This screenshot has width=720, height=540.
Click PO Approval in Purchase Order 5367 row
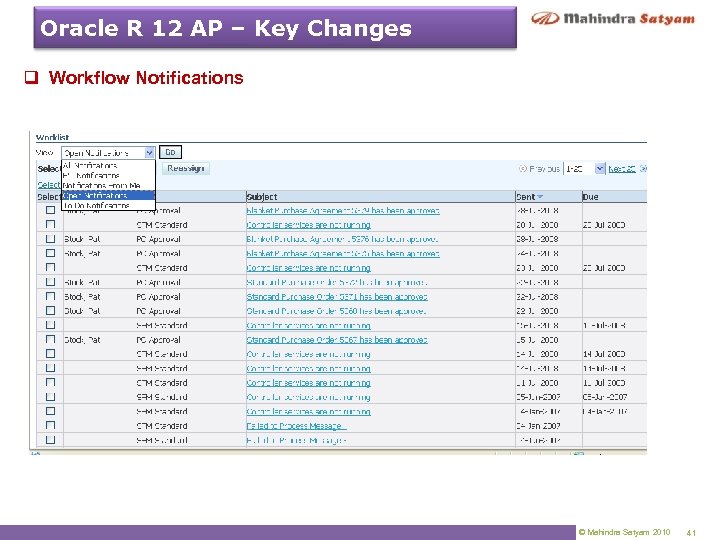(x=158, y=340)
